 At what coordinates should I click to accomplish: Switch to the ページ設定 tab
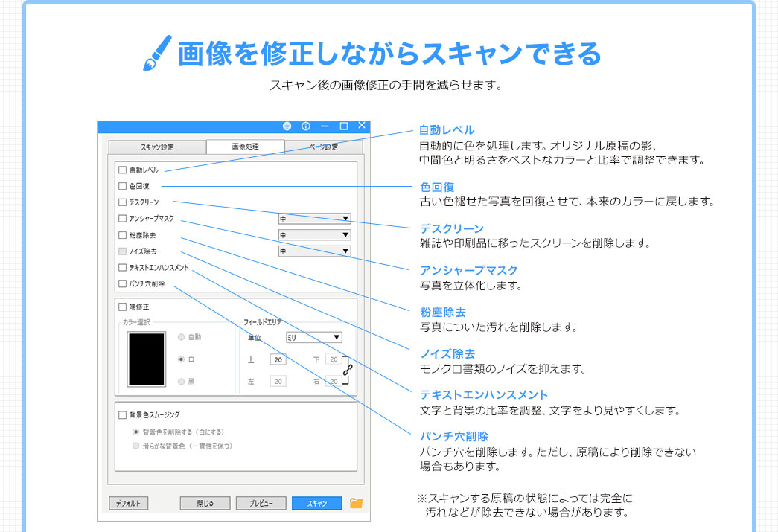pyautogui.click(x=324, y=147)
